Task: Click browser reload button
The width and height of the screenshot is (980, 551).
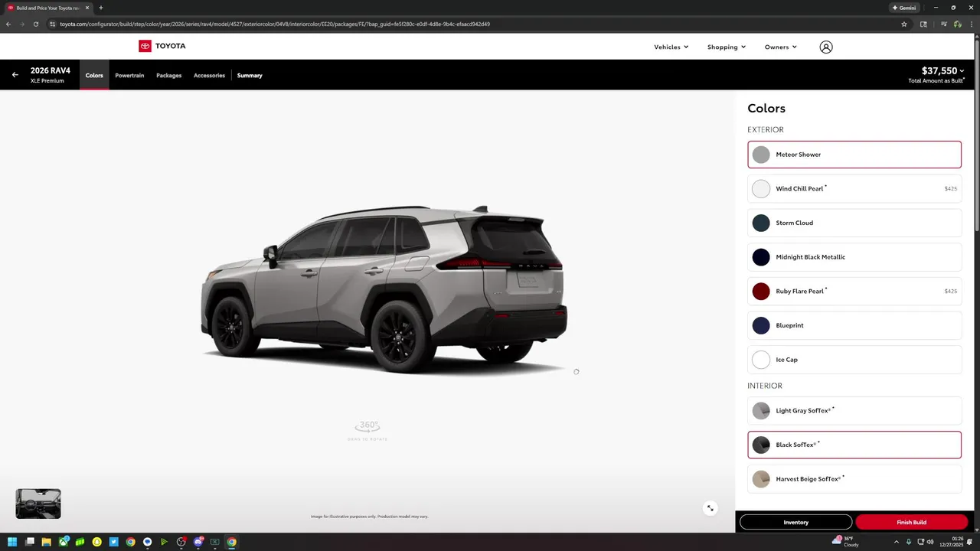Action: pyautogui.click(x=36, y=24)
